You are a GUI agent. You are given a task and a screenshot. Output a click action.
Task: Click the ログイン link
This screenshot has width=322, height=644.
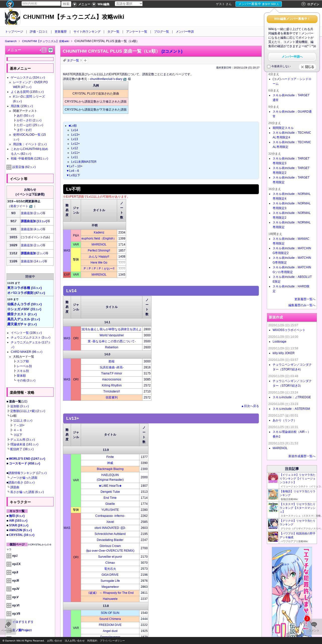click(313, 4)
